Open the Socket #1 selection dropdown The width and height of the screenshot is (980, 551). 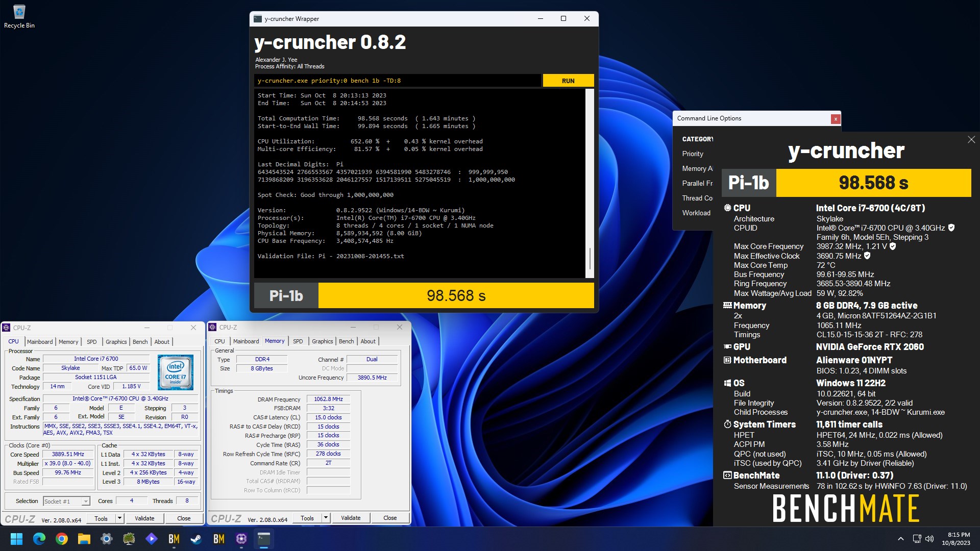click(x=67, y=502)
